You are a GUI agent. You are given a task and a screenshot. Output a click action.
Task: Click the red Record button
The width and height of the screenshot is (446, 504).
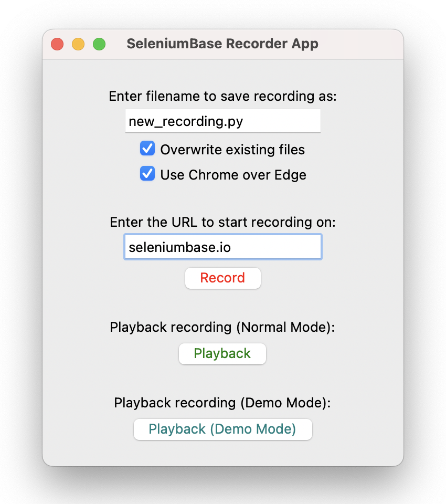point(222,278)
